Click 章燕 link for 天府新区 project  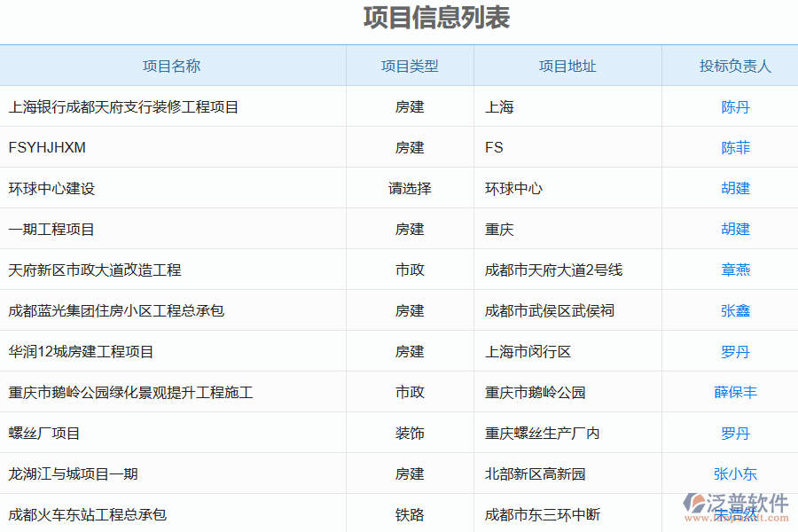pyautogui.click(x=736, y=270)
